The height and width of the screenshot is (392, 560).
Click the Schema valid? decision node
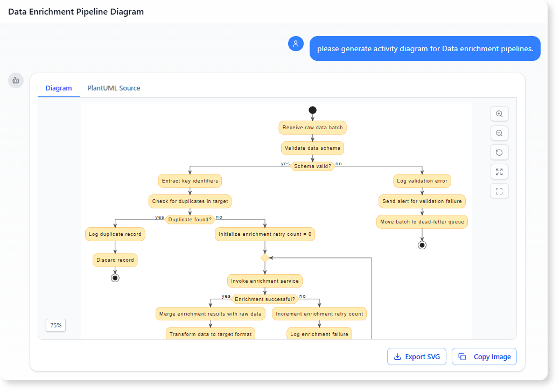(312, 166)
